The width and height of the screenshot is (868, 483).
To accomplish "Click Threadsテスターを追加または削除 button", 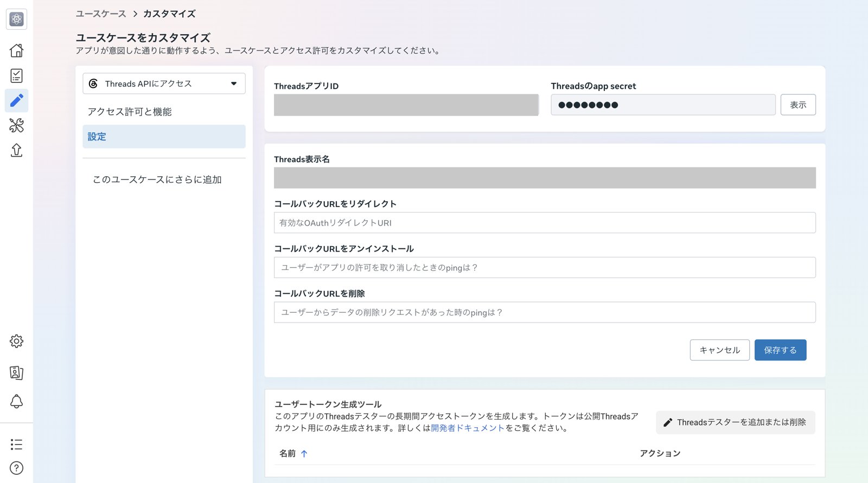I will click(736, 422).
